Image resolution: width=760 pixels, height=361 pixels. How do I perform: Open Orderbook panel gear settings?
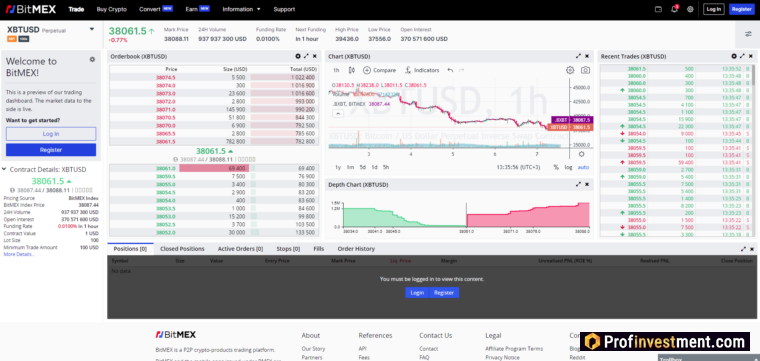click(298, 56)
